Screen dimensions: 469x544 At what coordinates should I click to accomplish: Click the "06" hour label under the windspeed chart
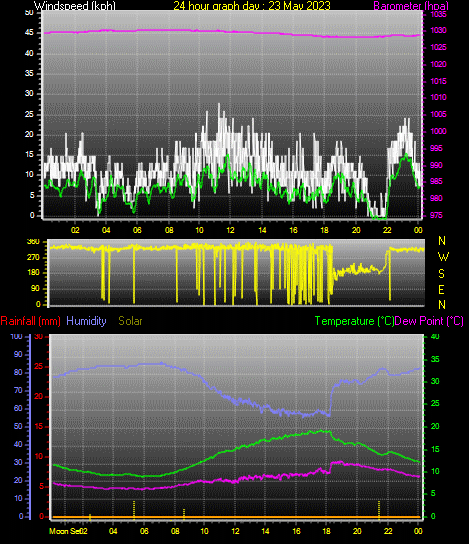(137, 230)
